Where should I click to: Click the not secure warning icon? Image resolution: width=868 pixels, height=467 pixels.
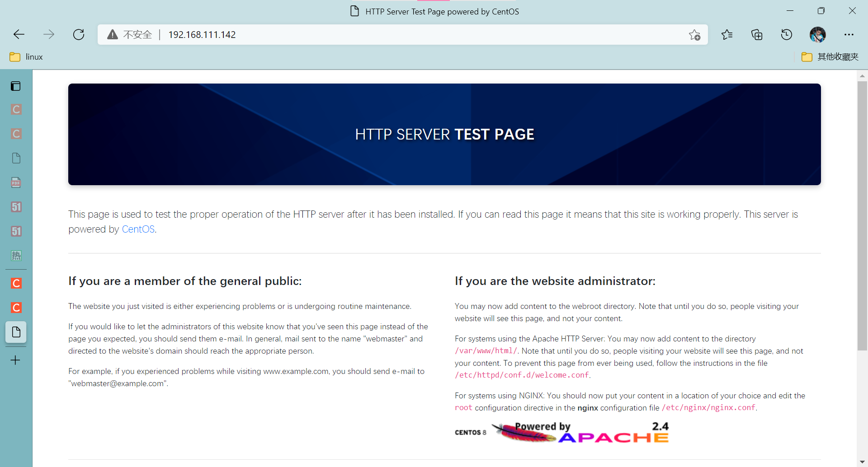(x=113, y=34)
